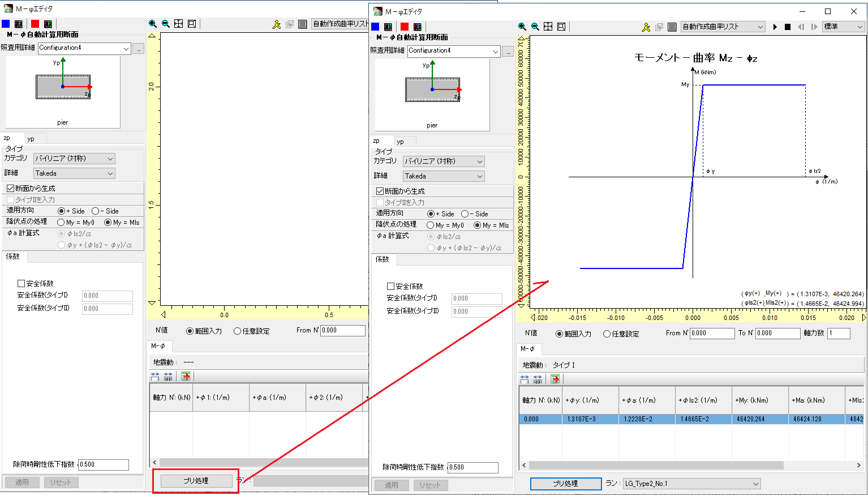
Task: Click multicolor grid icon beside blue swatch, left window
Action: (x=19, y=24)
